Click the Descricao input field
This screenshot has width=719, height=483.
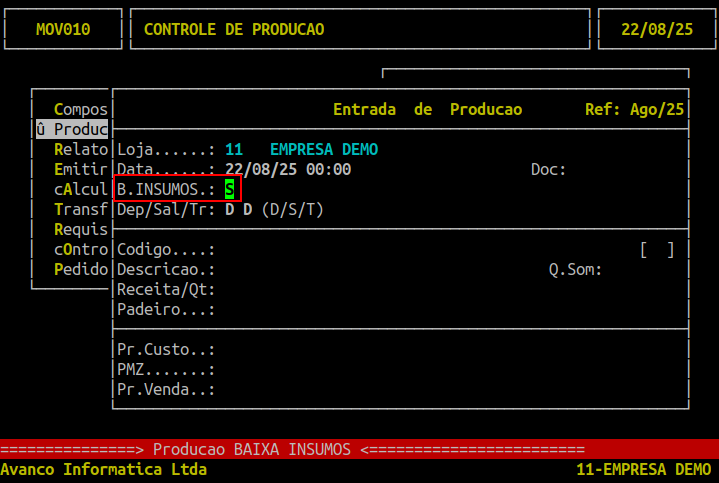(x=300, y=269)
